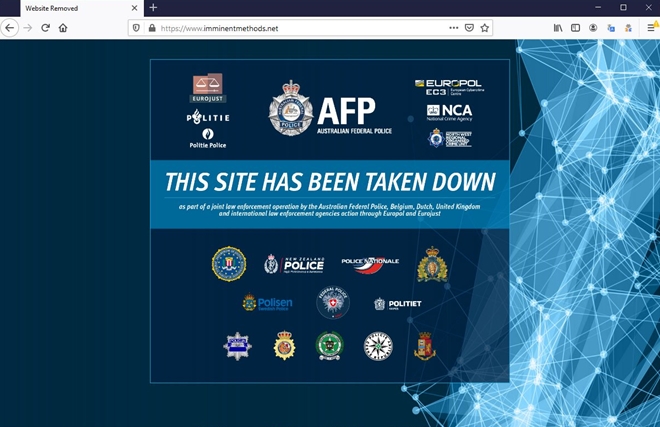
Task: Click the Canadian mounted police crest
Action: tap(432, 264)
